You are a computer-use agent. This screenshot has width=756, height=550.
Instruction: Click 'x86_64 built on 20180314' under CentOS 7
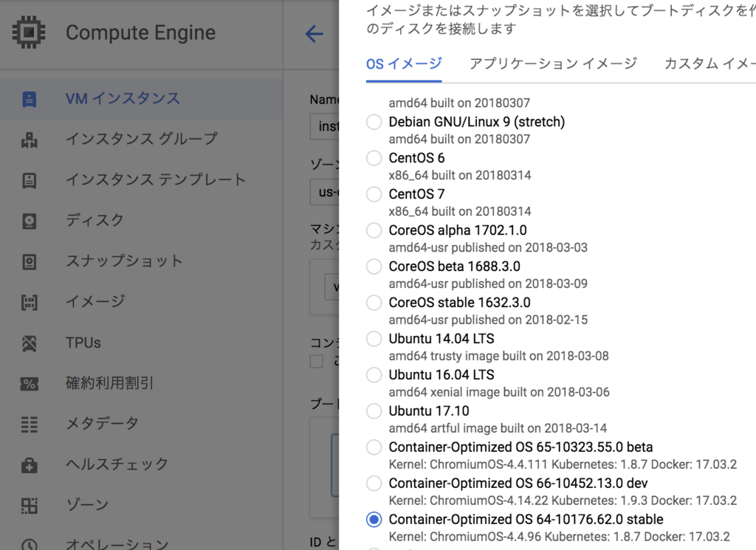coord(460,212)
